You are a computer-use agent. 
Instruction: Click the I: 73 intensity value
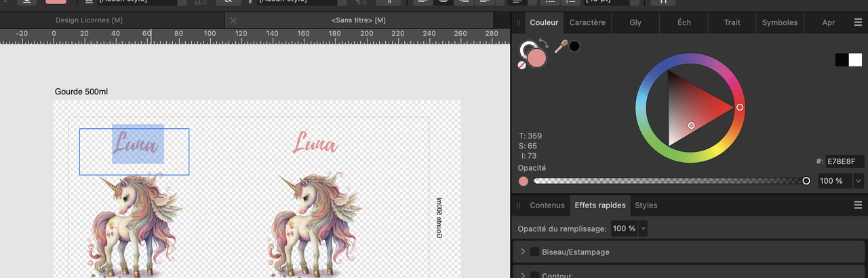(530, 156)
